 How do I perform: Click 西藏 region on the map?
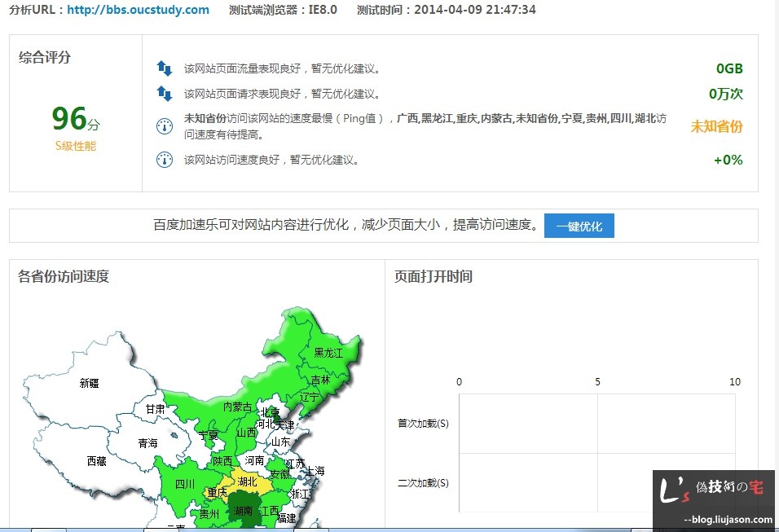[x=96, y=461]
